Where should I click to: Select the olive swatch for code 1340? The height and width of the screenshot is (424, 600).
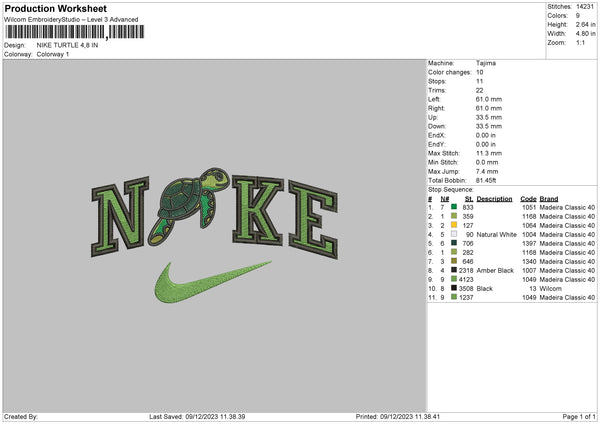pyautogui.click(x=454, y=261)
